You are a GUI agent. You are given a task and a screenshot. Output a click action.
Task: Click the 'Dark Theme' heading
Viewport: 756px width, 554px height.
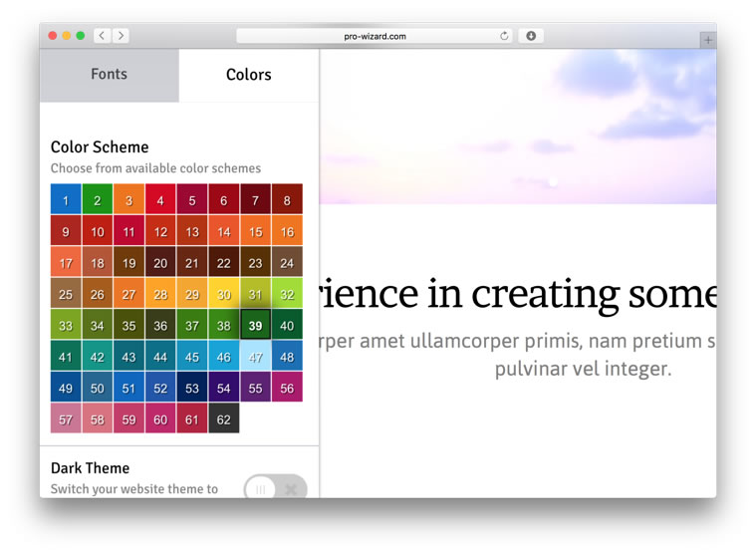tap(91, 468)
